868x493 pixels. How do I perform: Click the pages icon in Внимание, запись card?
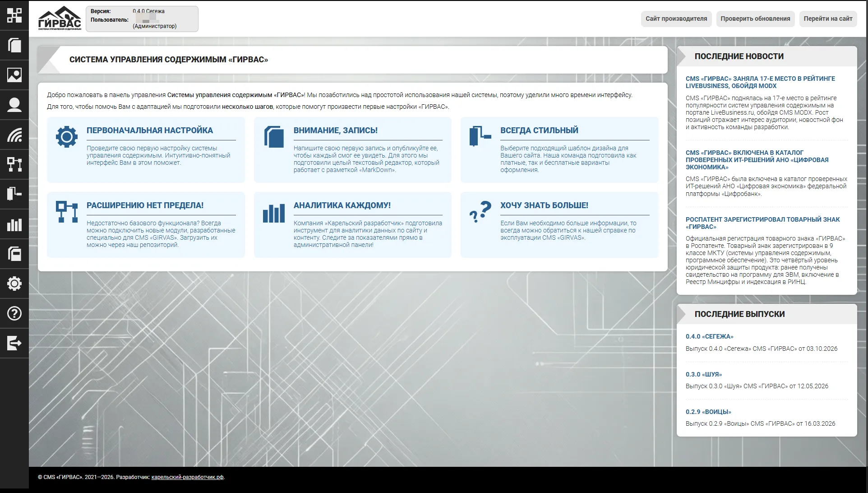click(x=274, y=136)
